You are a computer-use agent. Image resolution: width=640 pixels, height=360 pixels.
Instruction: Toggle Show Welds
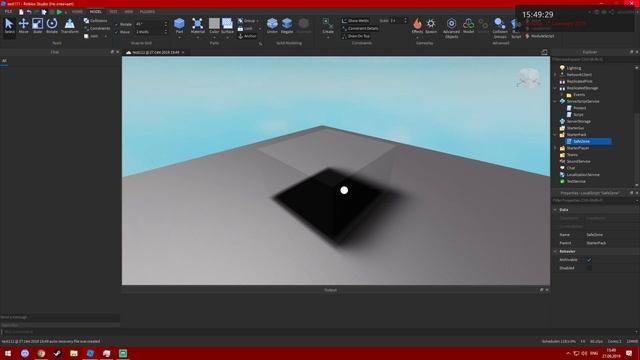tap(355, 20)
